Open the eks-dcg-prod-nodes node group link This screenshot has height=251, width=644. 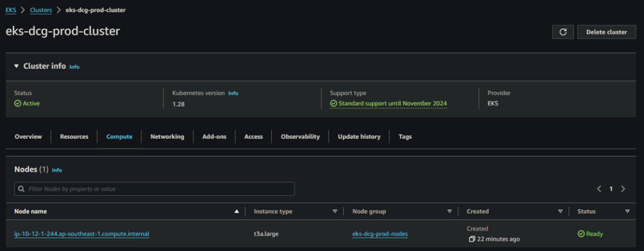click(380, 234)
